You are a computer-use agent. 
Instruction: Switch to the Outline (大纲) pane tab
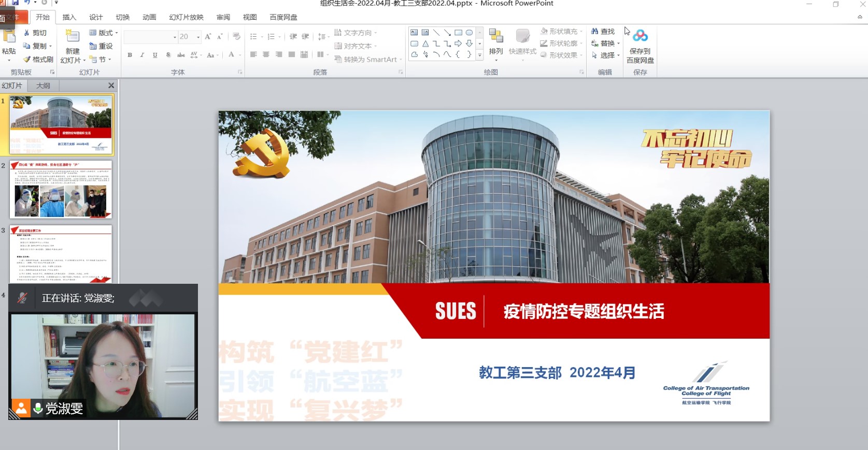43,85
